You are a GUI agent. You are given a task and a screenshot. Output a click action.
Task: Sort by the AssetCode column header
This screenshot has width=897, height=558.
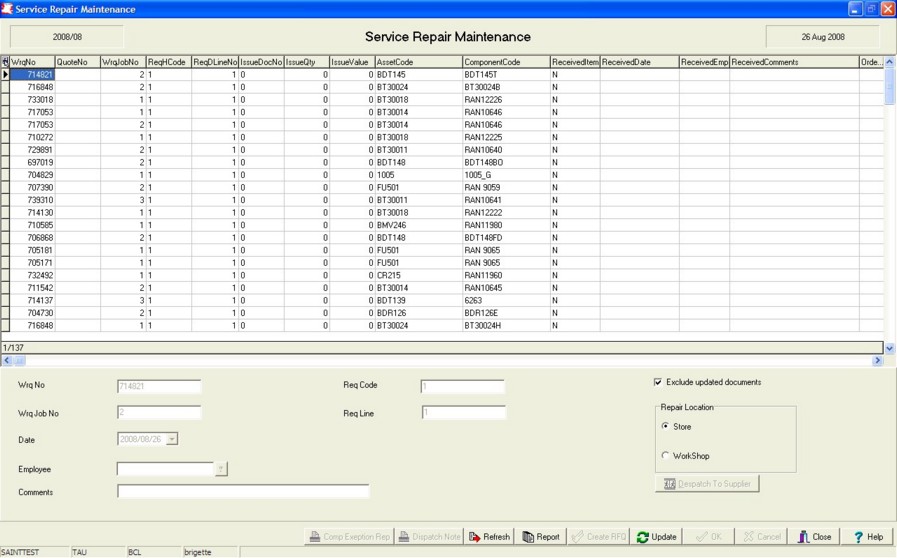419,62
